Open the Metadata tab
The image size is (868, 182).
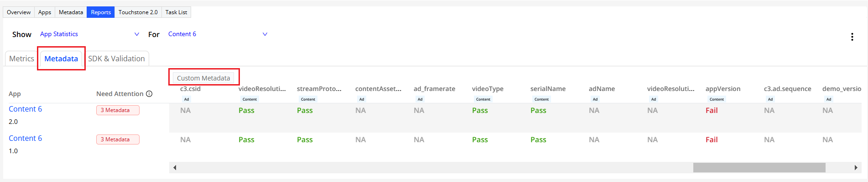tap(61, 59)
